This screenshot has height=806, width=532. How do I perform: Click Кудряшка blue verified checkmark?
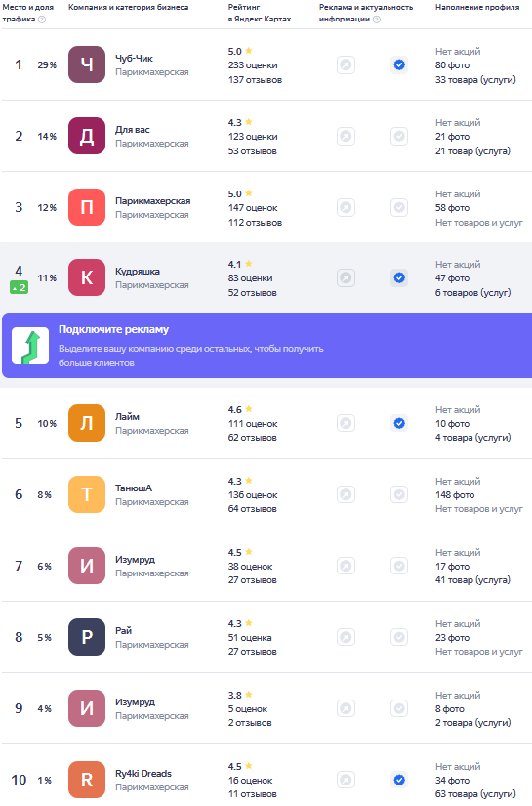coord(399,277)
